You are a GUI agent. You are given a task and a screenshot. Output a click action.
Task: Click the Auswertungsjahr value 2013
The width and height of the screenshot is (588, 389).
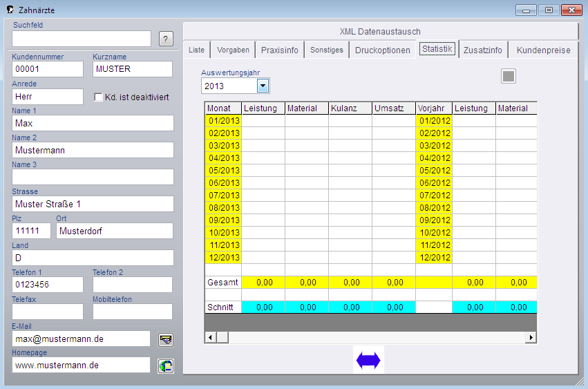(229, 86)
